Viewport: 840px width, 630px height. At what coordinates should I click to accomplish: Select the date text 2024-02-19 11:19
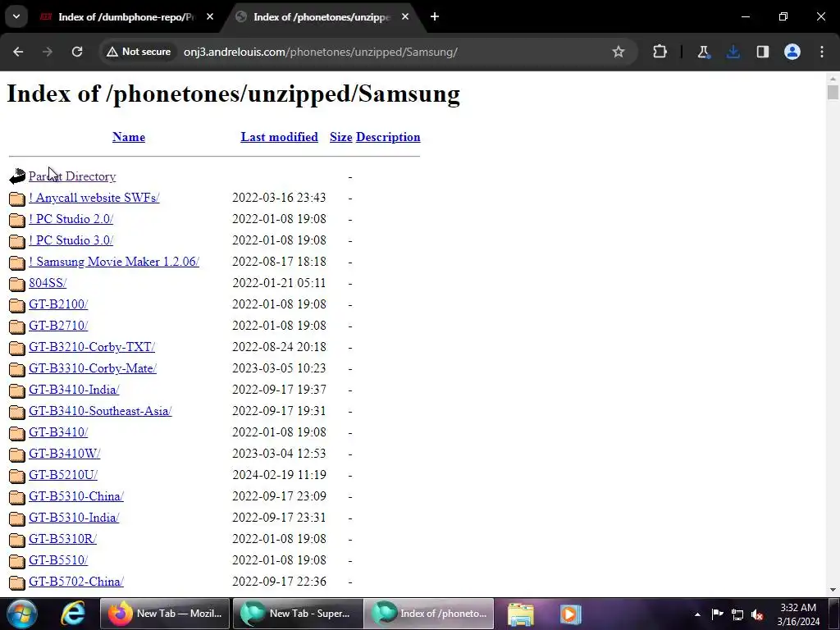(279, 475)
